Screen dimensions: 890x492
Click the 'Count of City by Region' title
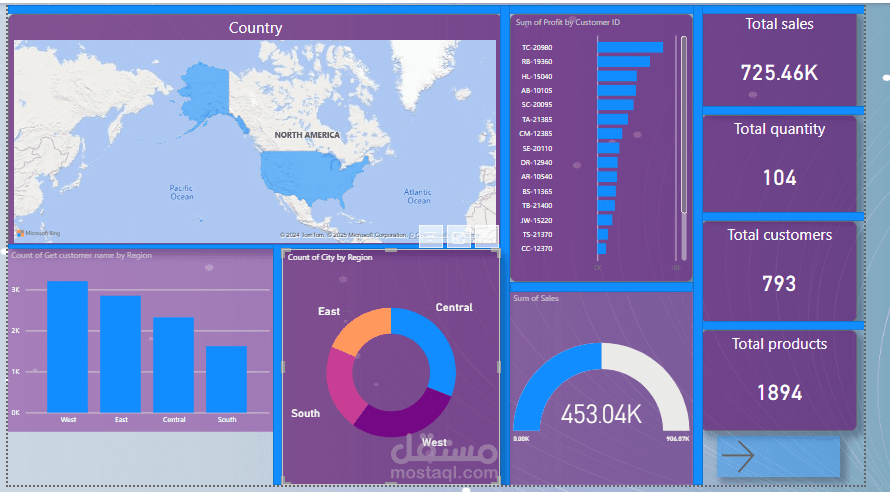(330, 257)
